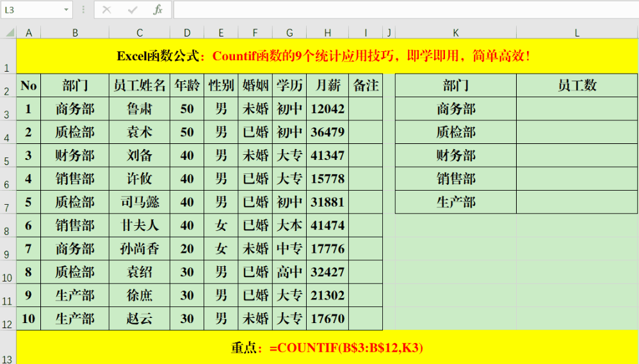Click the 部门 header in column B
The height and width of the screenshot is (364, 639).
[x=75, y=86]
